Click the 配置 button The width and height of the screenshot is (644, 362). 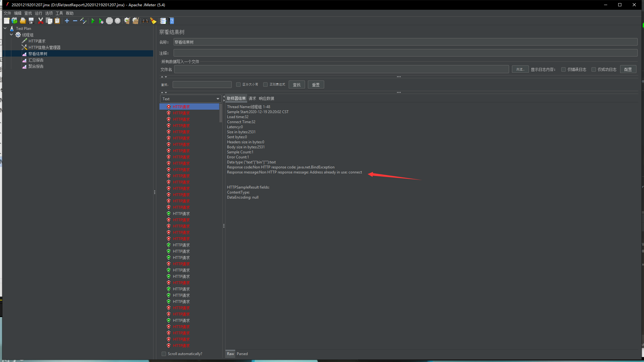click(x=628, y=69)
